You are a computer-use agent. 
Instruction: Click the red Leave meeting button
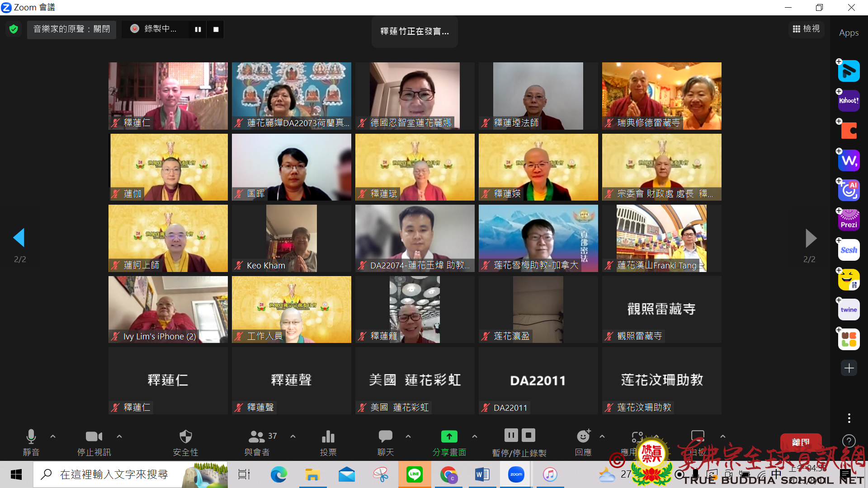coord(800,442)
